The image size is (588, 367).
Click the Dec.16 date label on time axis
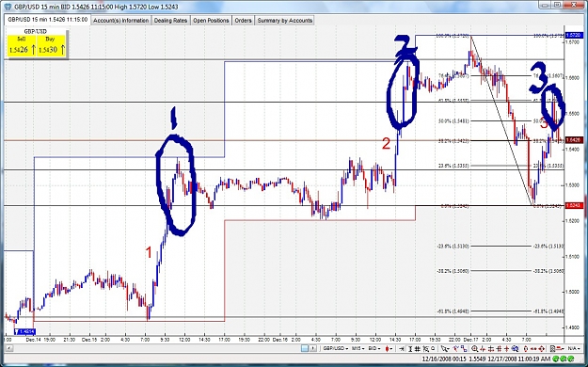(279, 340)
